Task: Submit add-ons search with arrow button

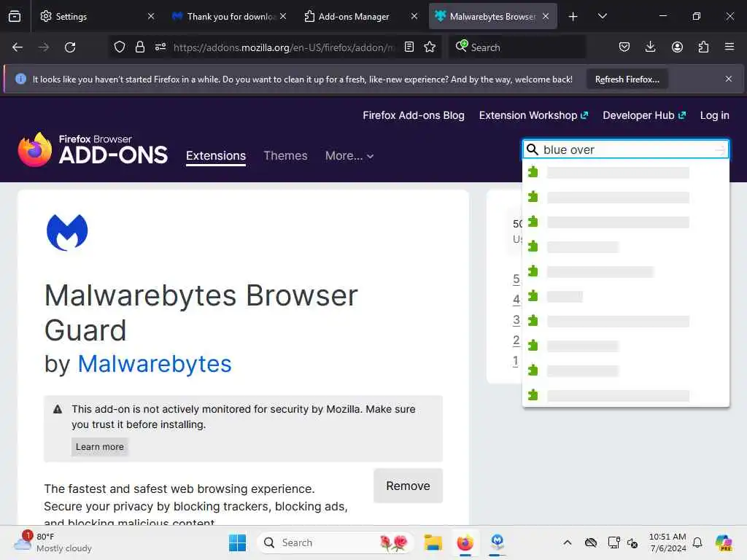Action: [720, 150]
